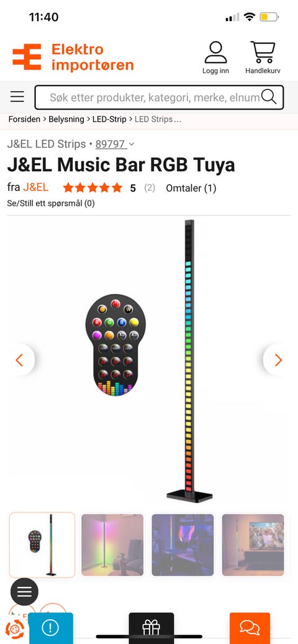Open the J&EL brand link
This screenshot has width=298, height=644.
[35, 187]
